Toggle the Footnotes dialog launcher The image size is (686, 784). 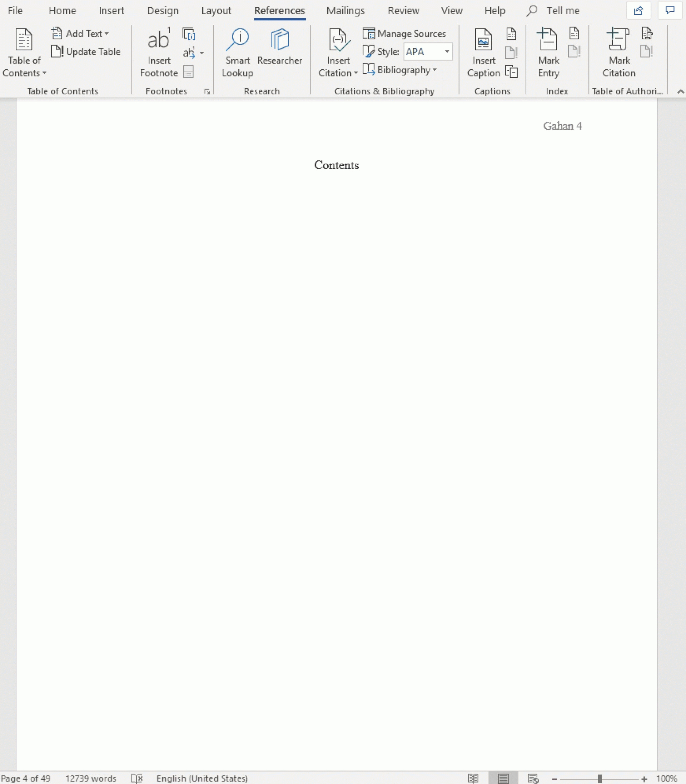point(207,91)
